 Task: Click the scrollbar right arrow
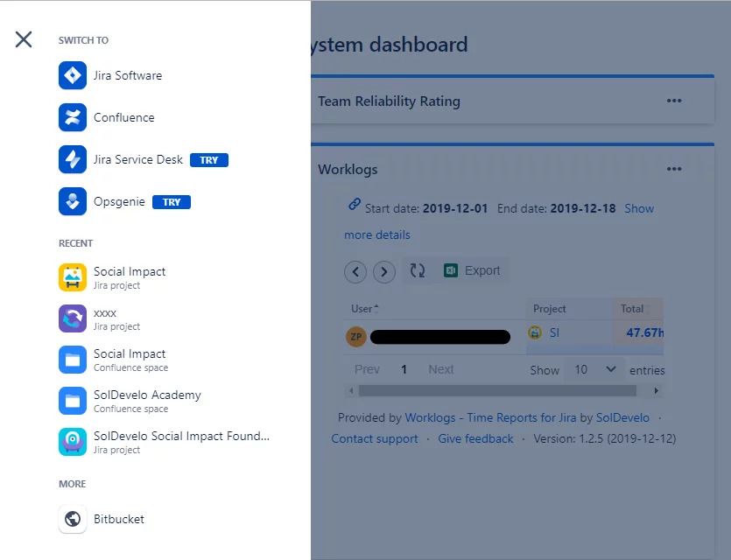[656, 390]
